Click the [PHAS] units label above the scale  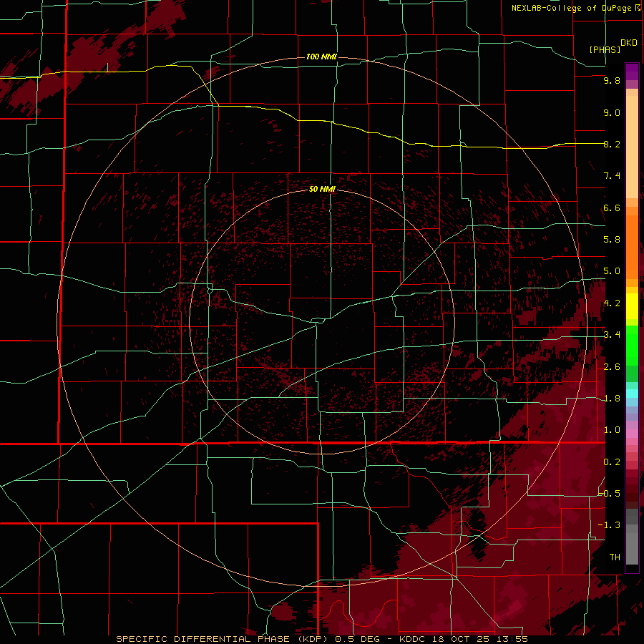pos(605,49)
